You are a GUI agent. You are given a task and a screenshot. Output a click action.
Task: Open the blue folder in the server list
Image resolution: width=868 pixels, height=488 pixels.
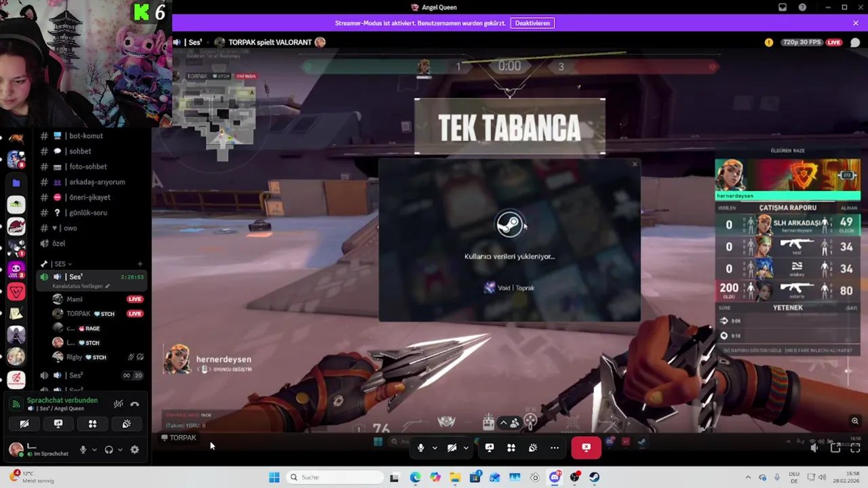click(16, 182)
